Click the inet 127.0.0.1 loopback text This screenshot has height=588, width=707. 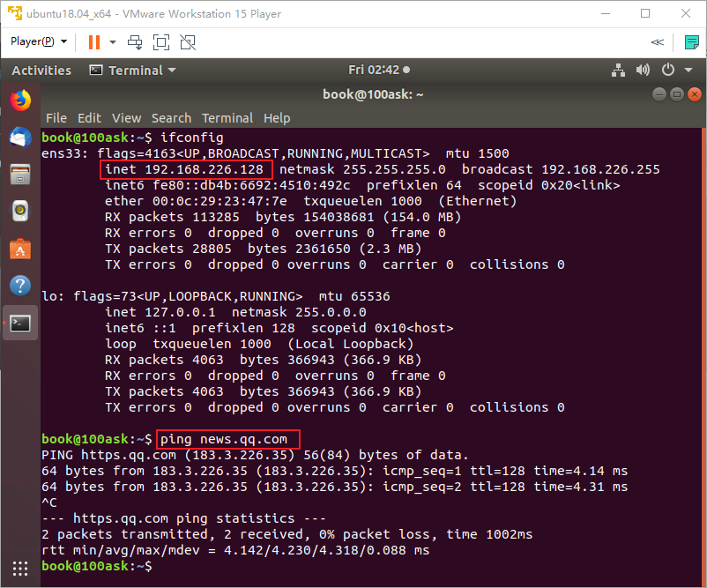pyautogui.click(x=160, y=312)
